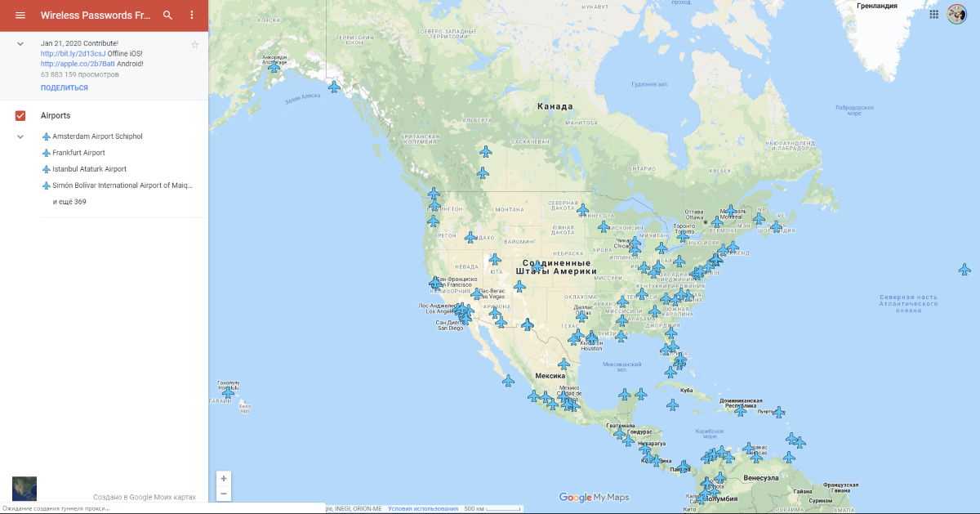Collapse the Airports list chevron
980x514 pixels.
pyautogui.click(x=20, y=136)
